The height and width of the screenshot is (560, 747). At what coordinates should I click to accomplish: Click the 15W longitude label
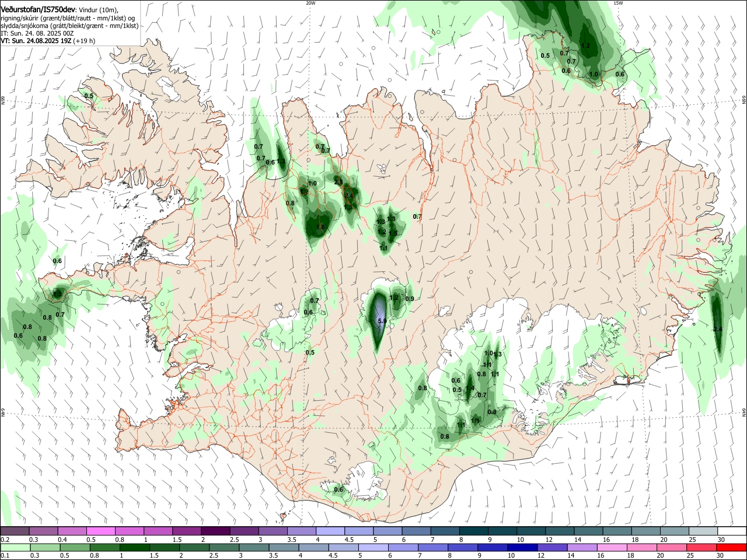618,3
